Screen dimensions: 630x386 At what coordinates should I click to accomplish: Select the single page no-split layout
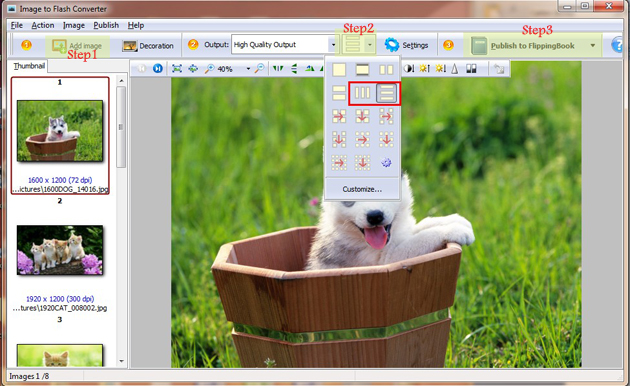click(339, 70)
